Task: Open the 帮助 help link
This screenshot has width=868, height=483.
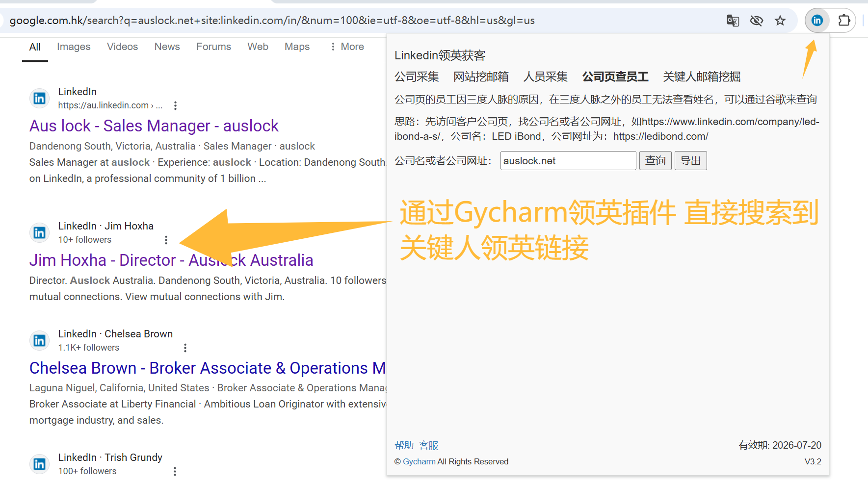Action: (404, 445)
